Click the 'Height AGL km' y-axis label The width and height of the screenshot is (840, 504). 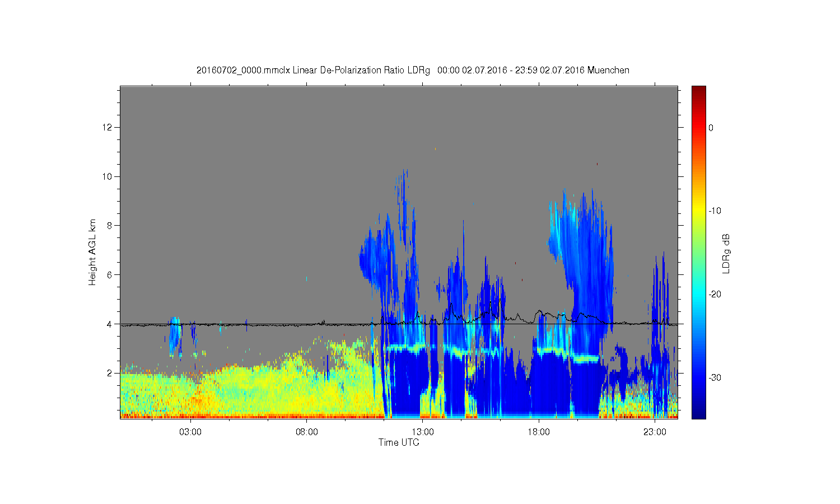click(92, 252)
